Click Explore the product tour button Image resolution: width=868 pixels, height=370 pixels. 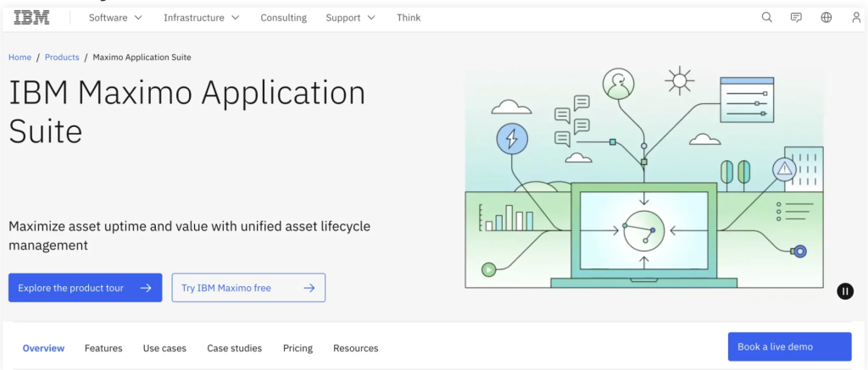(x=86, y=288)
